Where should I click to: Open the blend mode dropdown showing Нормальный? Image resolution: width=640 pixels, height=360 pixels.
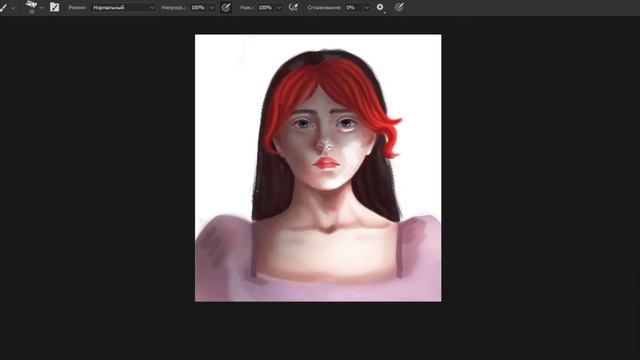(x=123, y=7)
